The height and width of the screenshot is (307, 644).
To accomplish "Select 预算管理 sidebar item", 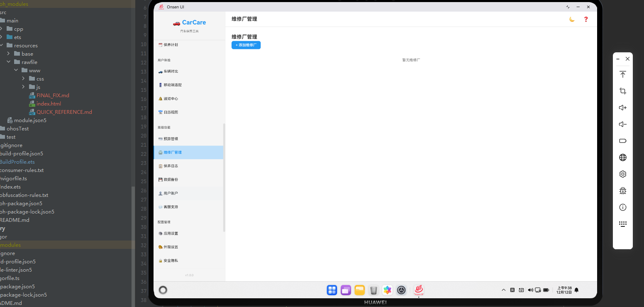I will click(189, 139).
